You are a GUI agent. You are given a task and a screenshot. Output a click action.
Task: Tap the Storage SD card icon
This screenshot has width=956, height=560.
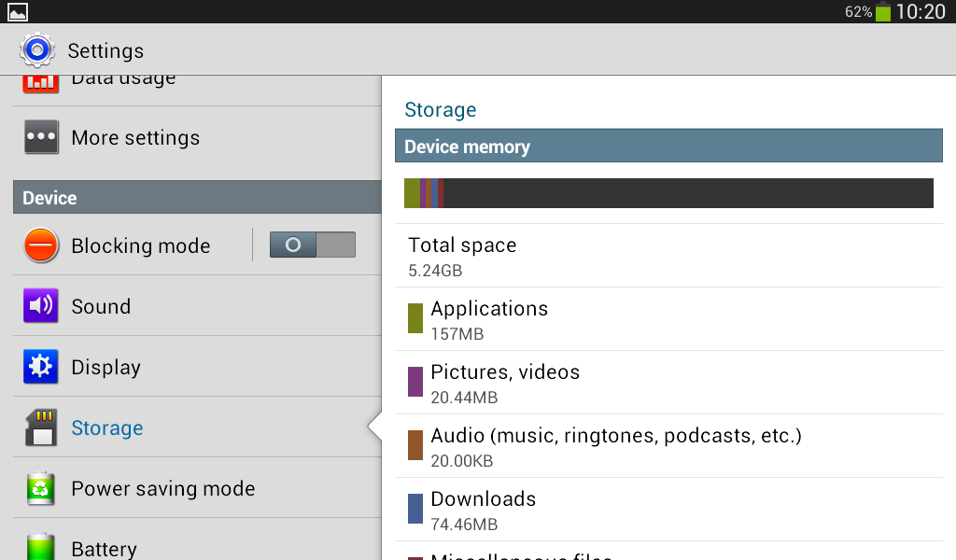point(41,427)
